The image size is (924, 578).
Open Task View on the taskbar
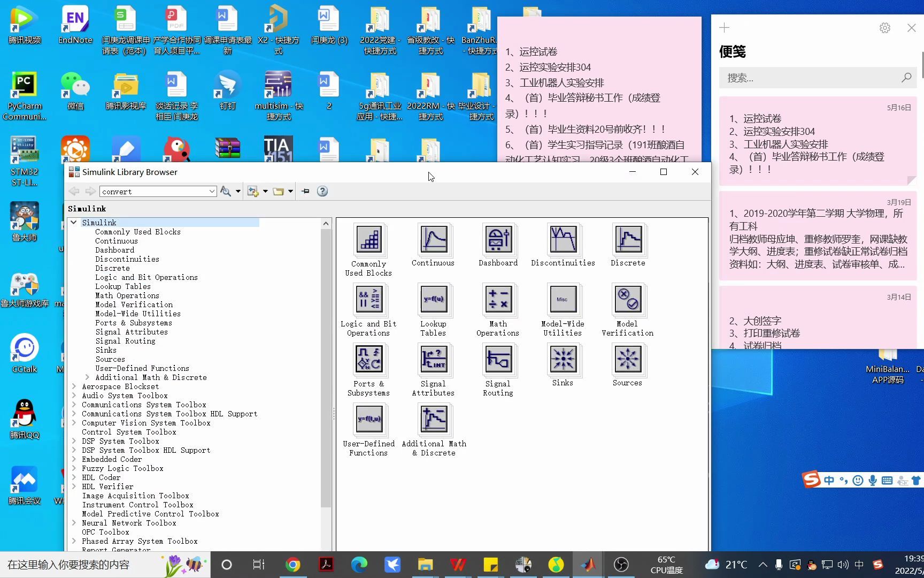coord(259,565)
